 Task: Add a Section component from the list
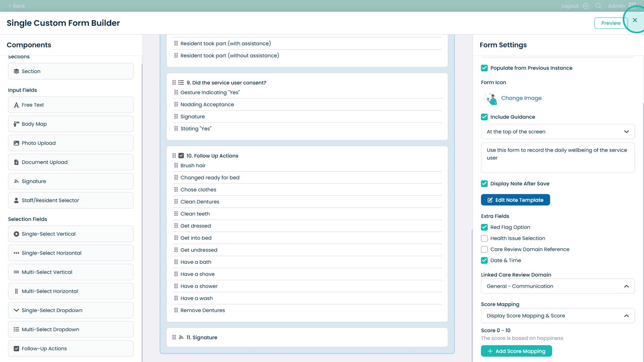pyautogui.click(x=70, y=71)
